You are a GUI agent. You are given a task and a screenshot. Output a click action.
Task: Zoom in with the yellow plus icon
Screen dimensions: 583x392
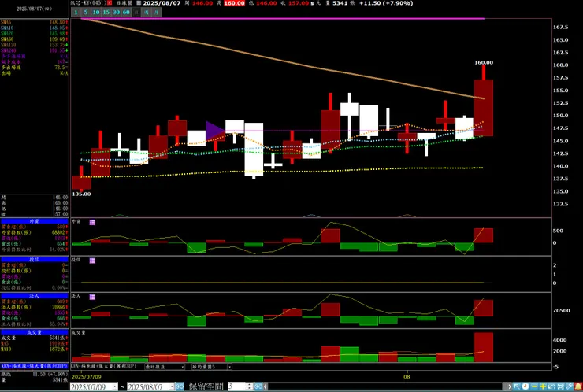tap(543, 386)
